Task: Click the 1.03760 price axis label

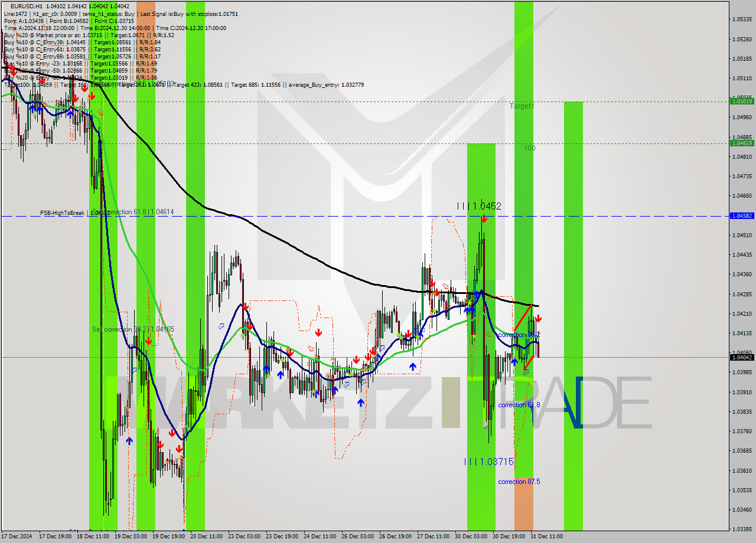Action: 742,431
